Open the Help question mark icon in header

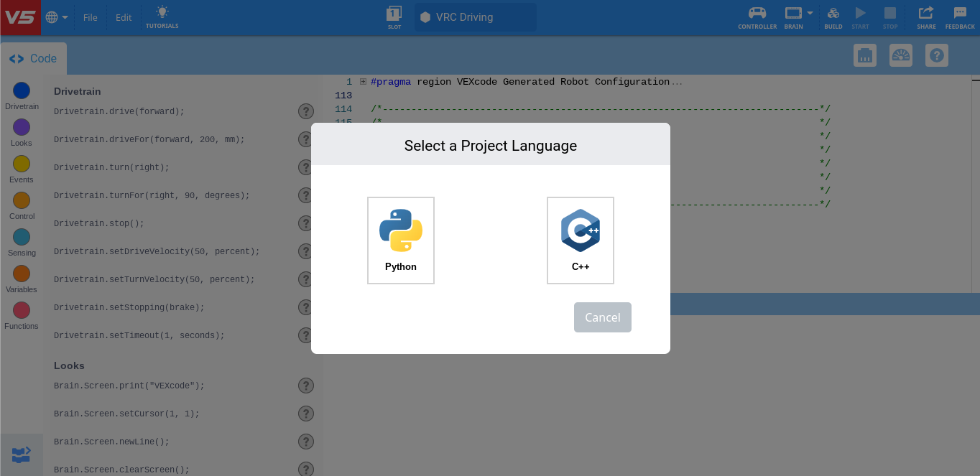[937, 55]
